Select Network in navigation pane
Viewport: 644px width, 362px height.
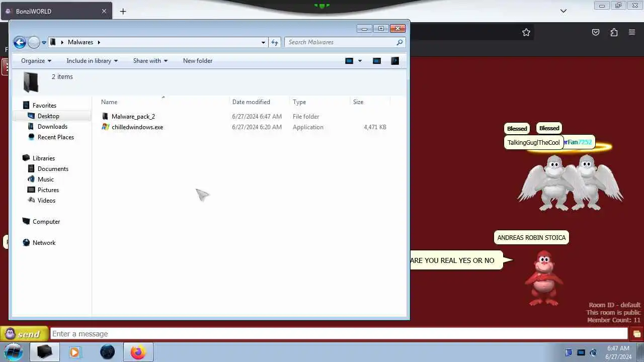(44, 243)
